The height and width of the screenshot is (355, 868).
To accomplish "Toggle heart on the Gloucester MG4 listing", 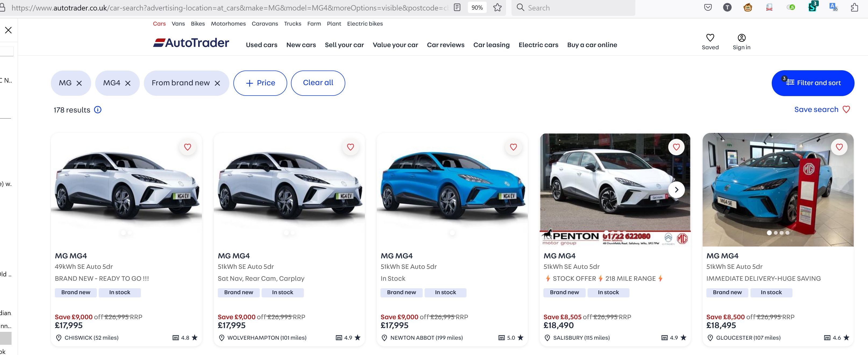I will pos(839,147).
